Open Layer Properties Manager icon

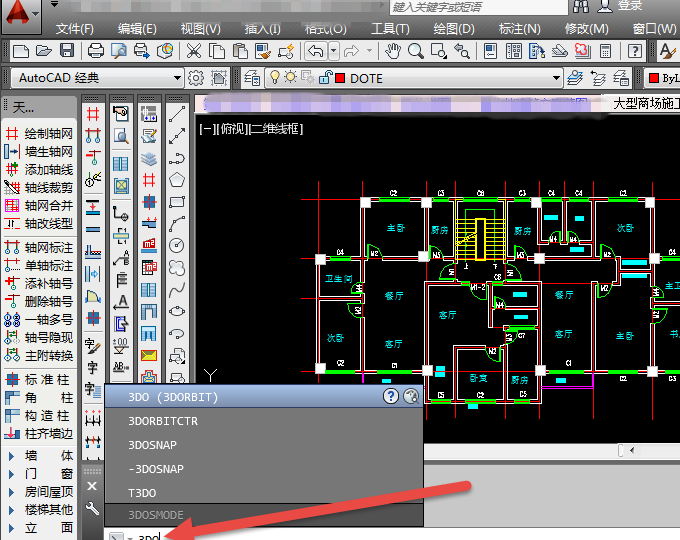252,79
